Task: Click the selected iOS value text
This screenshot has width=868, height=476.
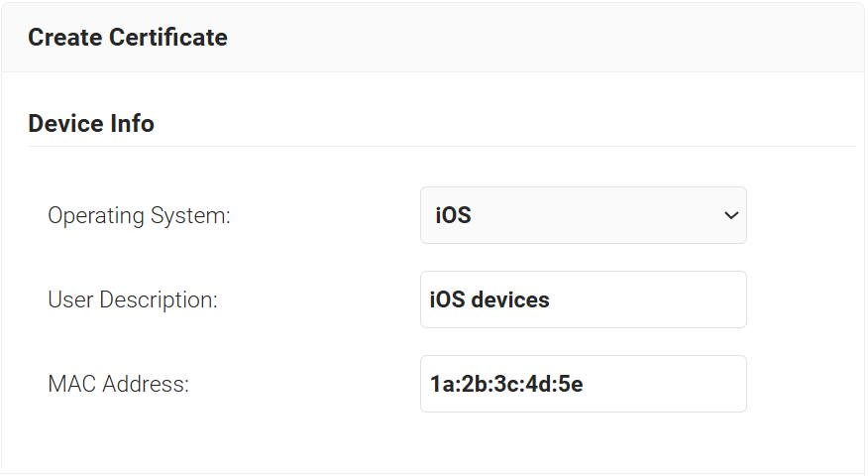Action: pos(453,215)
